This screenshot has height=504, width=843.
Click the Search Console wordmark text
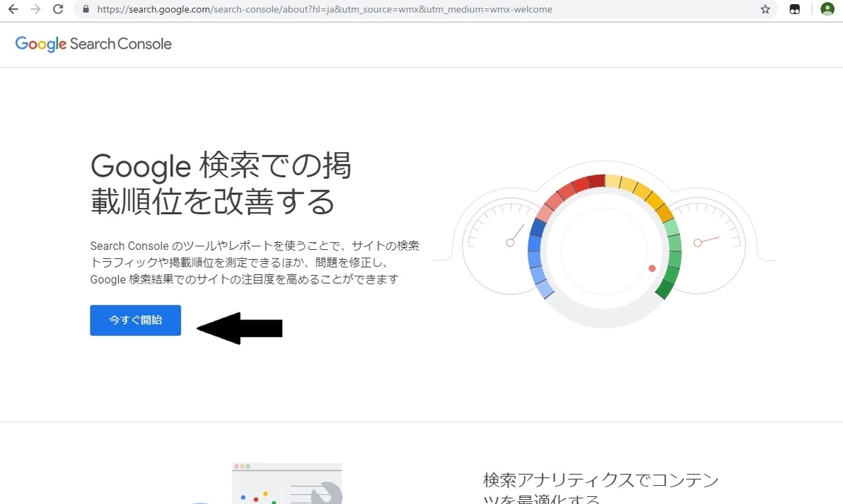[120, 44]
